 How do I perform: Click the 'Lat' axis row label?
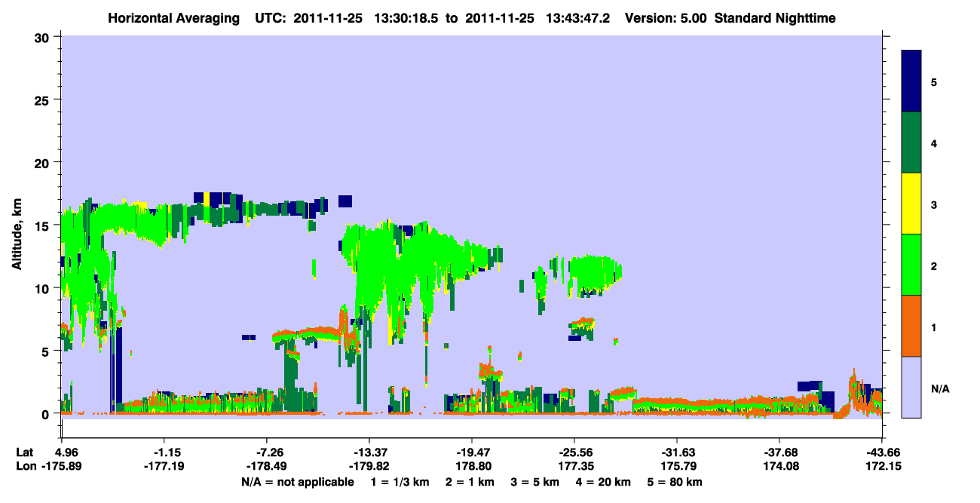(x=25, y=452)
